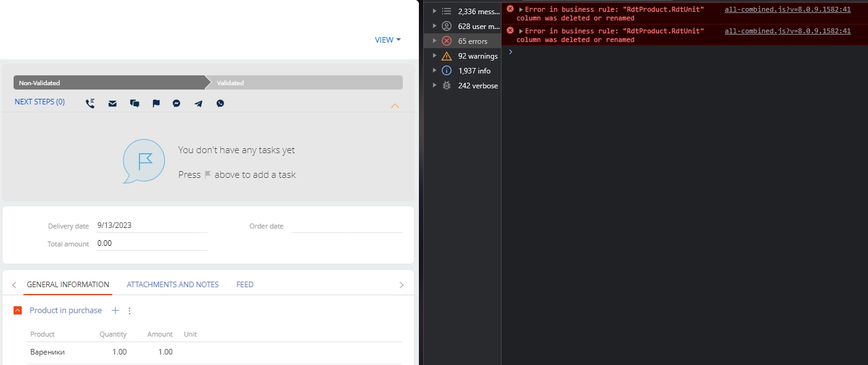
Task: Switch to the GENERAL INFORMATION tab
Action: [x=68, y=285]
